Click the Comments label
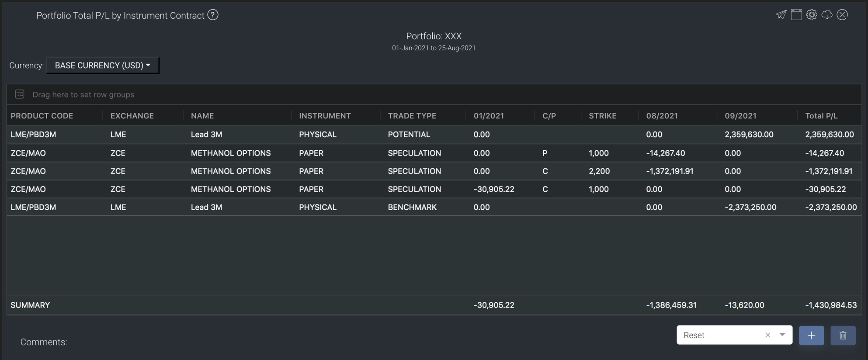The image size is (868, 360). [x=44, y=342]
